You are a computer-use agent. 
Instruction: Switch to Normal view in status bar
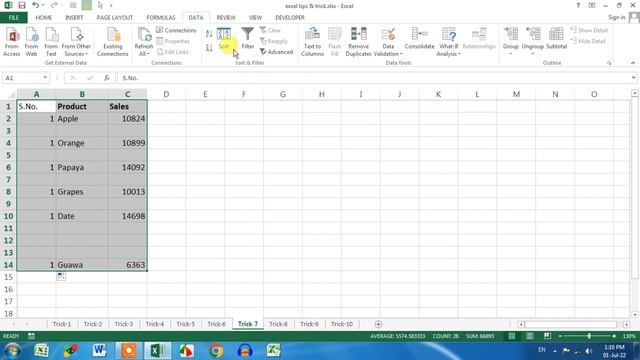pos(511,336)
